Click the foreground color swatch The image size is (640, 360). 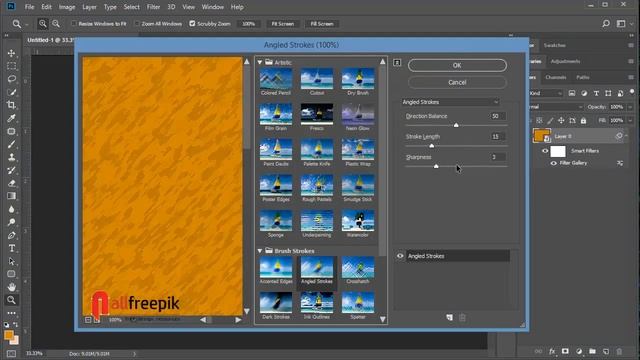pyautogui.click(x=9, y=335)
